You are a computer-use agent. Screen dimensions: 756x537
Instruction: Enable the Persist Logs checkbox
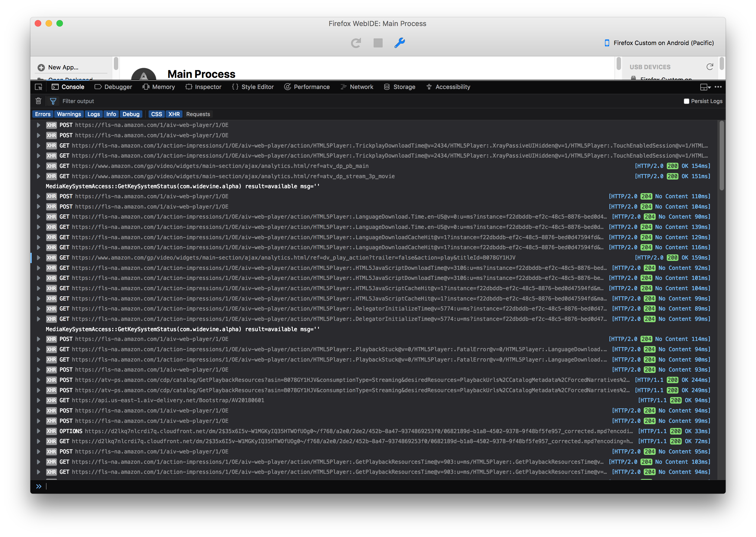[x=687, y=101]
